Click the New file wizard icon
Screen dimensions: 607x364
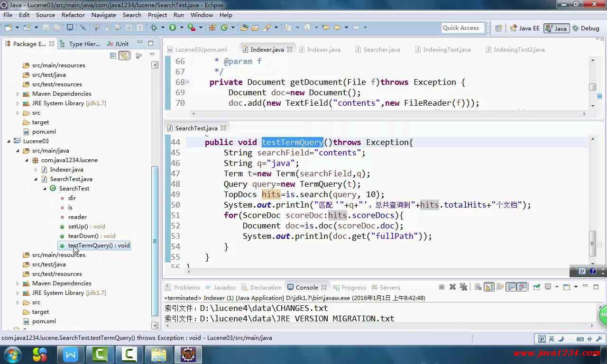(8, 27)
